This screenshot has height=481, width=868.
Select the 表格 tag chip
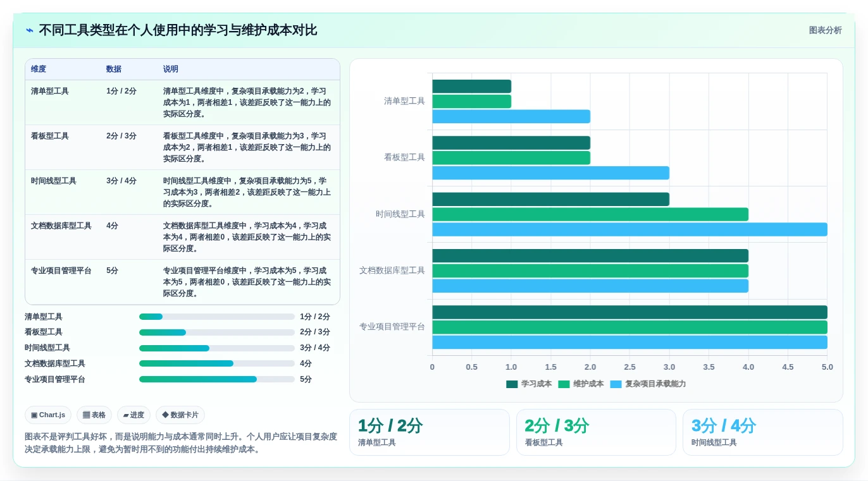[94, 415]
